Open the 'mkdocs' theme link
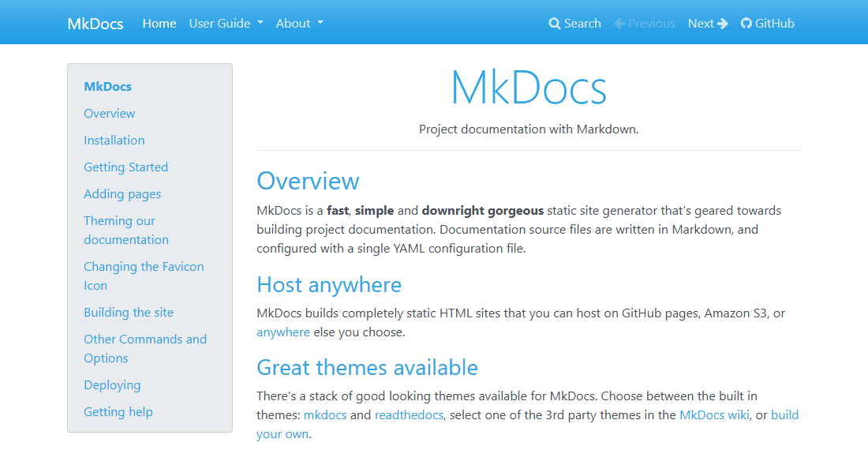This screenshot has width=868, height=450. click(x=325, y=415)
